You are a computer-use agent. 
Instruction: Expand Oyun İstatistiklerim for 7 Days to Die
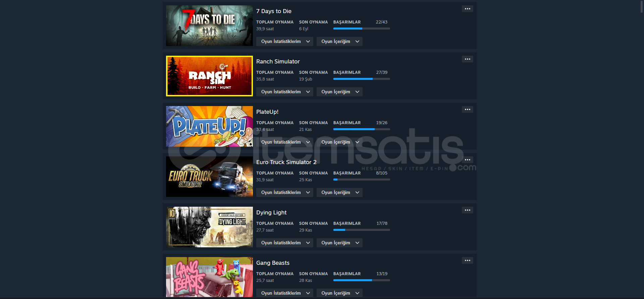tap(284, 42)
